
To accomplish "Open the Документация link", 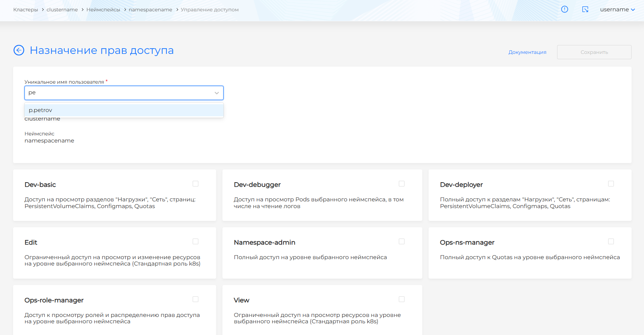I will (x=527, y=52).
